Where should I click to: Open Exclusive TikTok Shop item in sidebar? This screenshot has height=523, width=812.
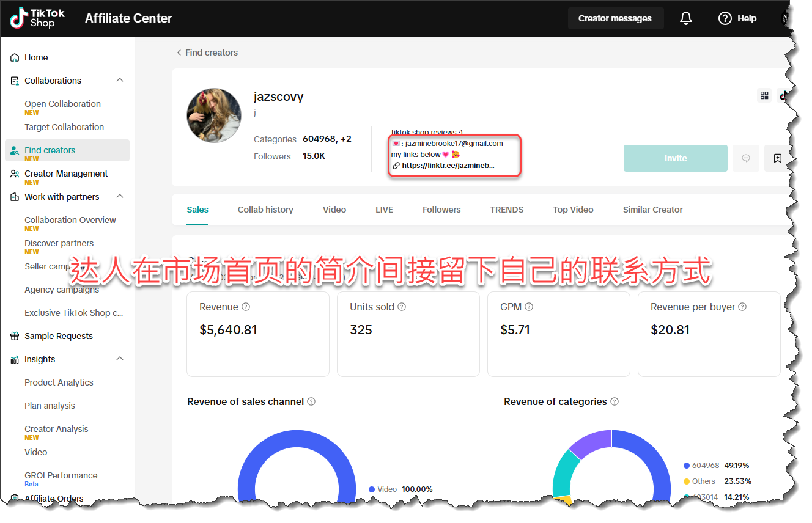click(74, 313)
